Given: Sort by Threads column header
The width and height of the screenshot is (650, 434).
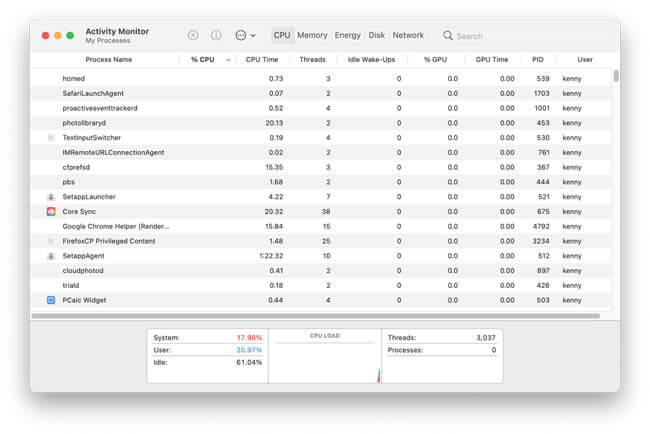Looking at the screenshot, I should [x=313, y=60].
